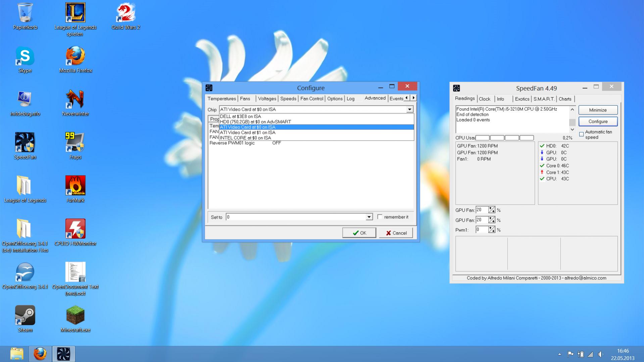Select the Skype desktop shortcut
644x362 pixels.
(25, 60)
